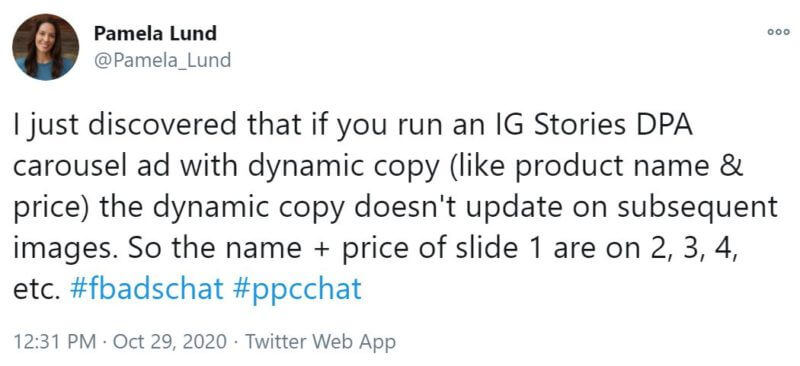Image resolution: width=800 pixels, height=366 pixels.
Task: Click the word 'images.' in the tweet
Action: click(x=65, y=250)
